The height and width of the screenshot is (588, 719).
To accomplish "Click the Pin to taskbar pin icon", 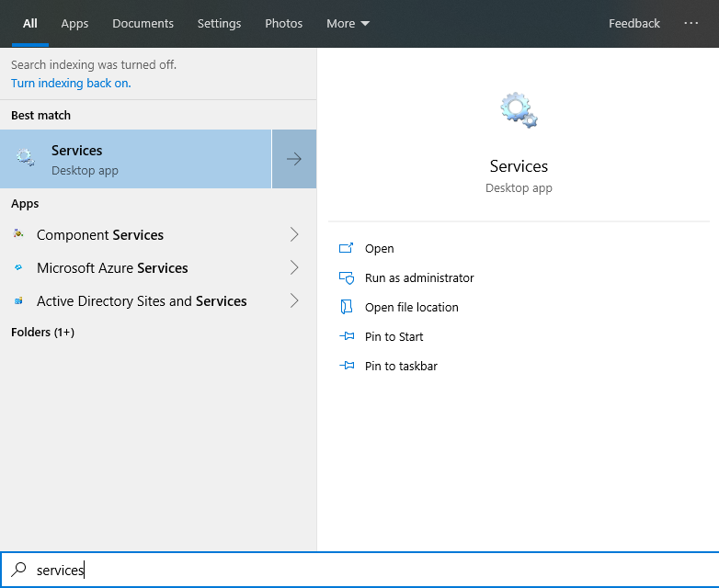I will click(x=347, y=366).
